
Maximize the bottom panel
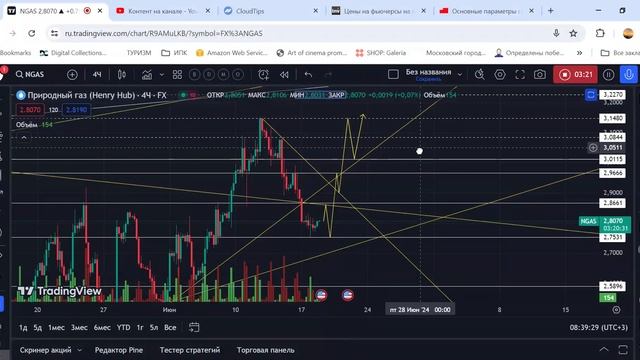[x=623, y=350]
